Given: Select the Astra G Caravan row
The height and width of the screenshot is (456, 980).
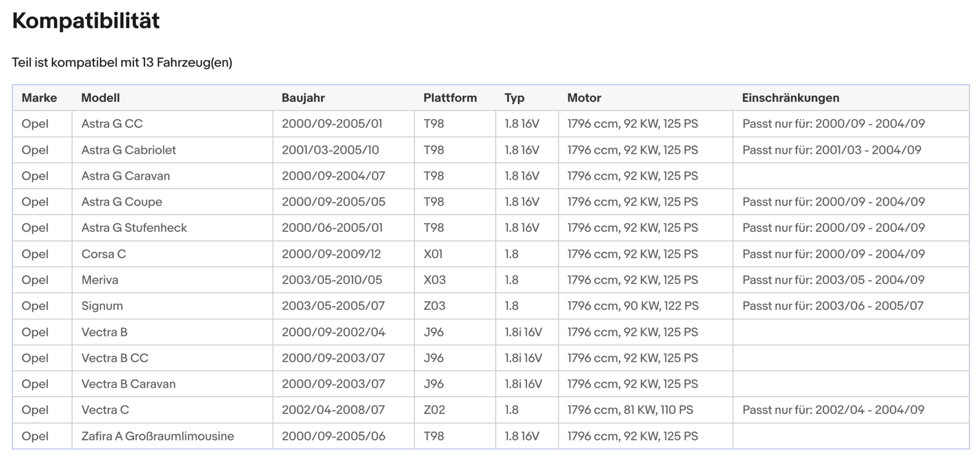Looking at the screenshot, I should click(125, 176).
